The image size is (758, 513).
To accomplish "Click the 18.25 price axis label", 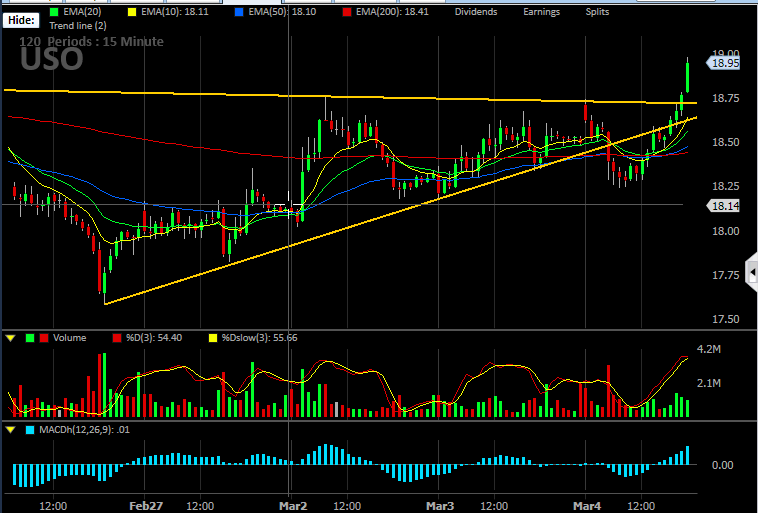I will [x=726, y=187].
